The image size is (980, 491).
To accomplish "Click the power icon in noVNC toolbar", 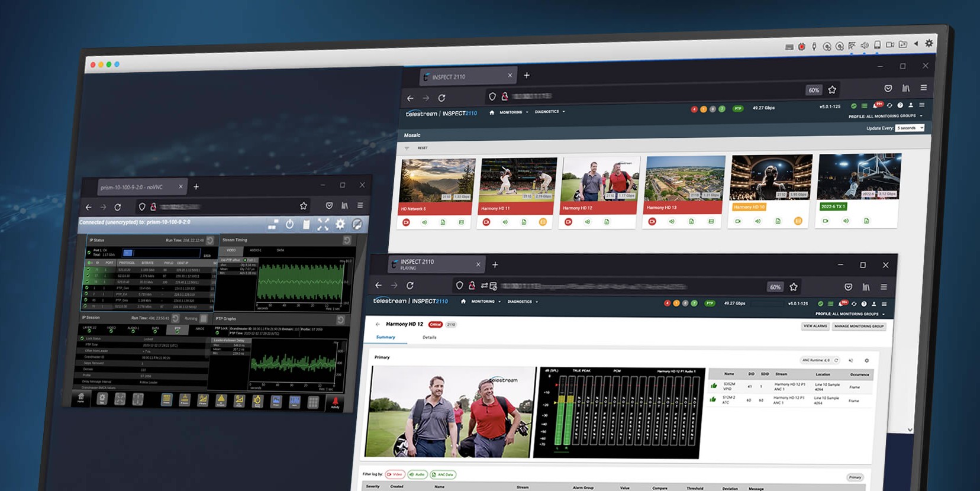I will click(x=289, y=224).
